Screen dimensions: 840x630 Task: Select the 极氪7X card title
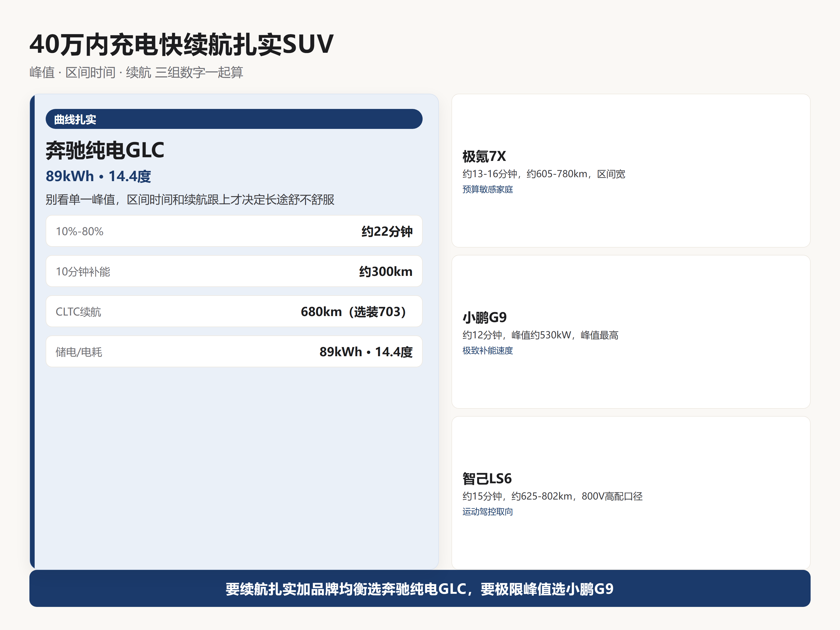click(x=484, y=156)
